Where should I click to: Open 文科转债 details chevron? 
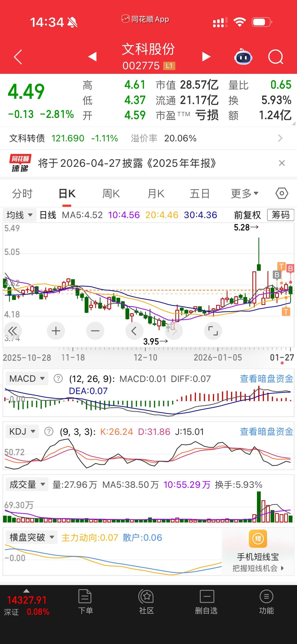280,138
